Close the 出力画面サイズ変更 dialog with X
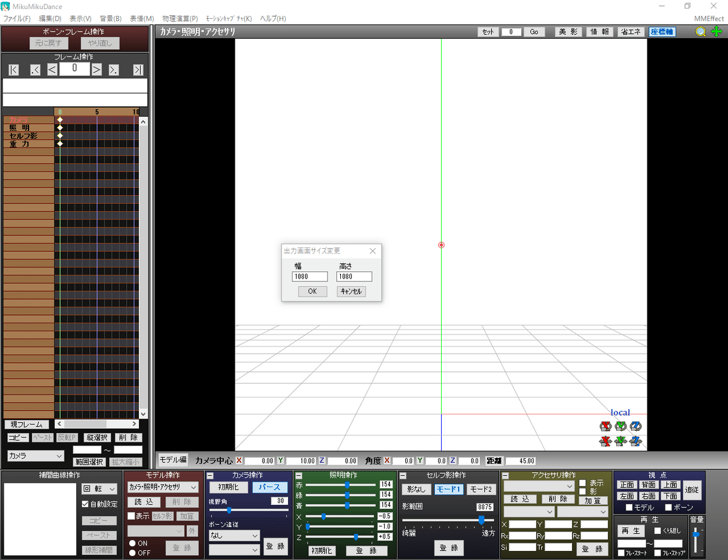 pos(372,251)
